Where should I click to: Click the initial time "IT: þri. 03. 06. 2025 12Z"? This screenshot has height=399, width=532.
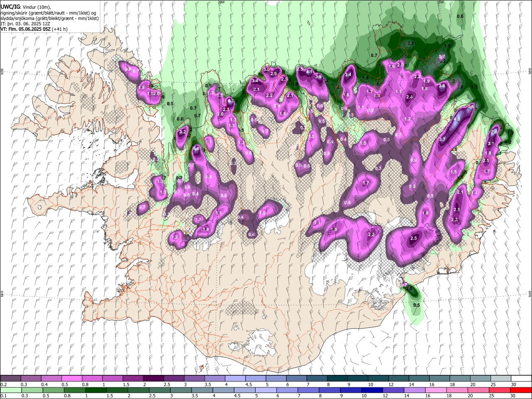tap(25, 24)
